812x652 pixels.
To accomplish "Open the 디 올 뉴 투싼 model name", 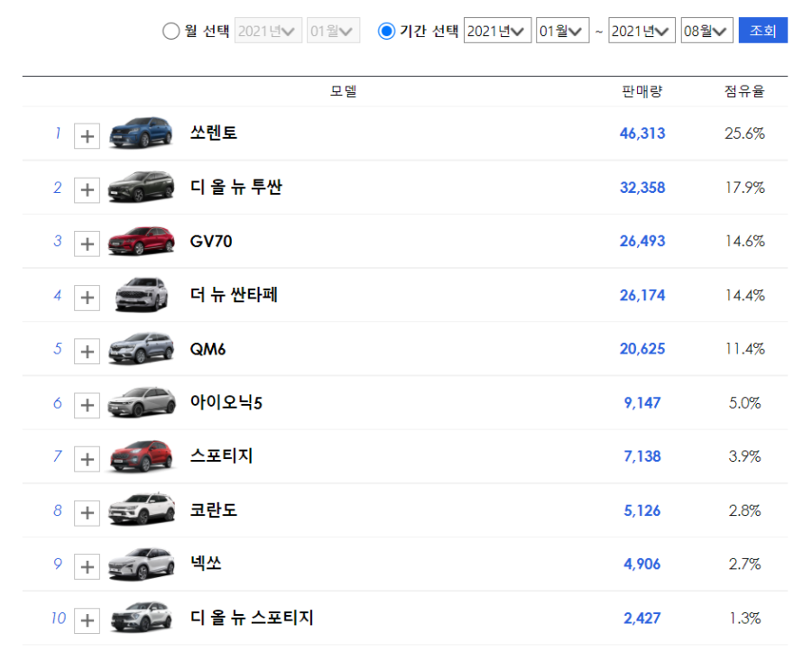I will pyautogui.click(x=236, y=187).
